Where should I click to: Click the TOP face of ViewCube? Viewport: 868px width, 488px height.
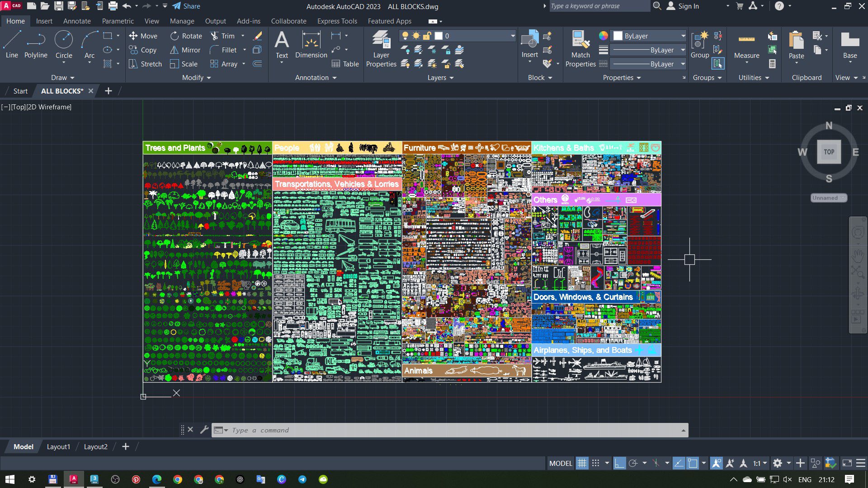[829, 152]
